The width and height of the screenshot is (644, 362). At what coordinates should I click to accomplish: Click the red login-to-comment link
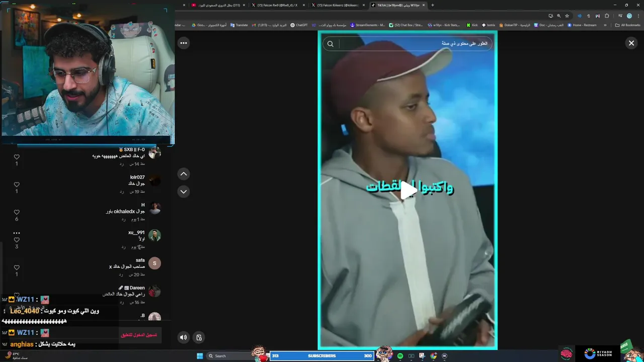138,335
